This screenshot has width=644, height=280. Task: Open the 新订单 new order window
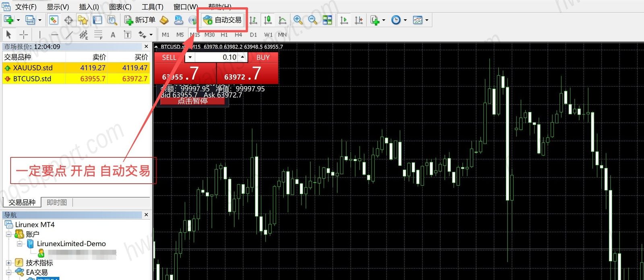pyautogui.click(x=140, y=20)
